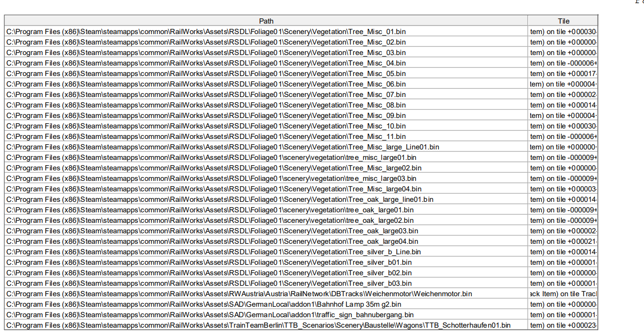This screenshot has height=334, width=644.
Task: Select the Tree_Misc_09.bin path row
Action: 266,115
